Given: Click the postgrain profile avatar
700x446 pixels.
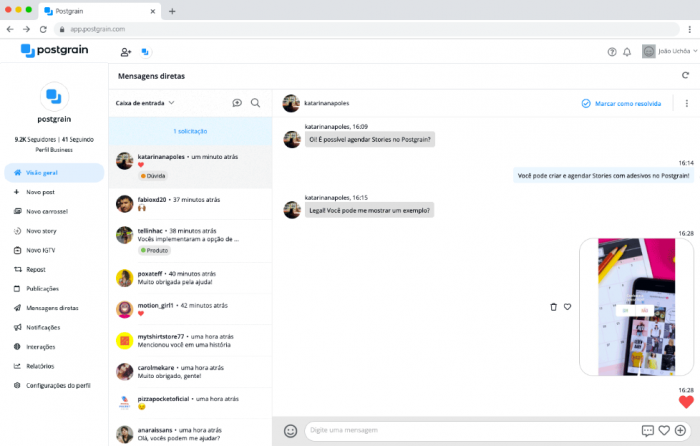Looking at the screenshot, I should 54,96.
